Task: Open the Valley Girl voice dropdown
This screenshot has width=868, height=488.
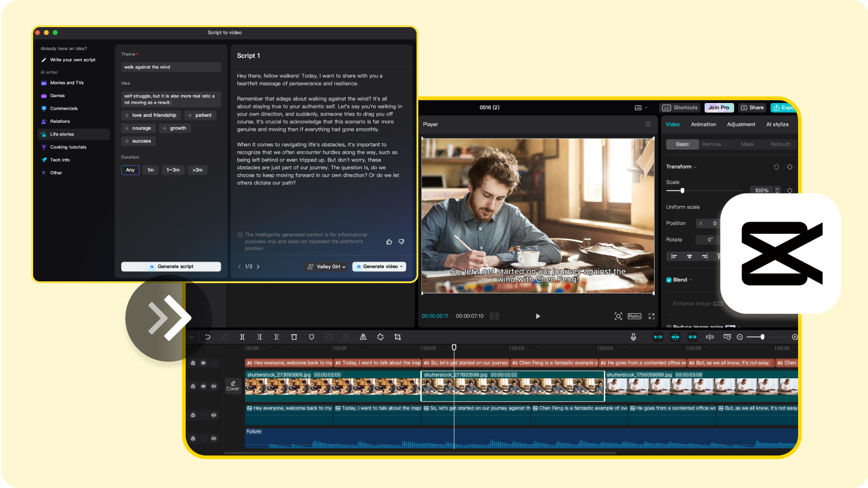Action: 326,266
